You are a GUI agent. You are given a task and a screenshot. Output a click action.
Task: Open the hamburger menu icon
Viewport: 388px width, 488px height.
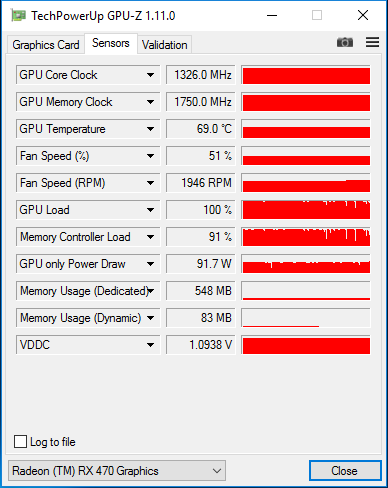372,42
